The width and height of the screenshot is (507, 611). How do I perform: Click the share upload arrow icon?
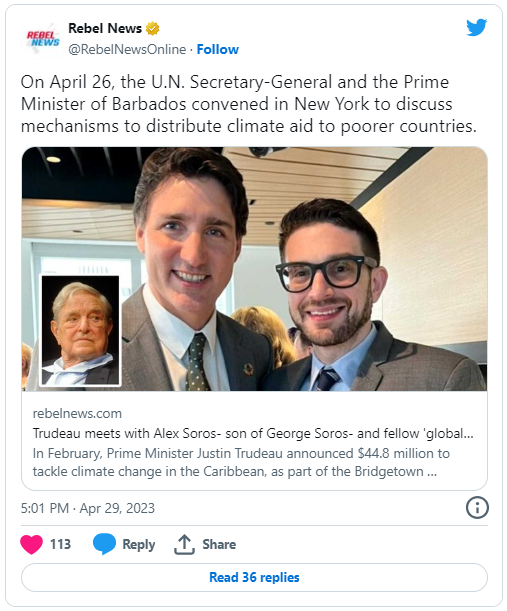click(184, 544)
